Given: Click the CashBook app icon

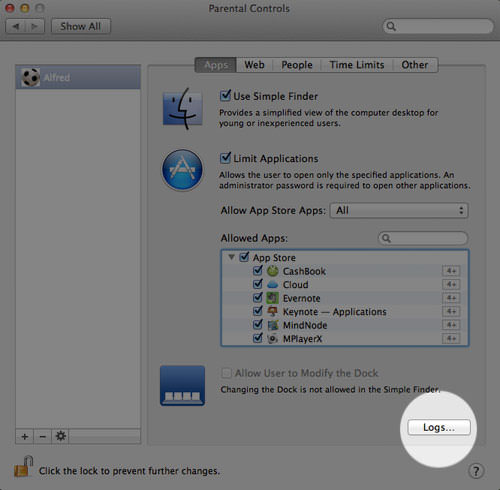Looking at the screenshot, I should [x=272, y=271].
